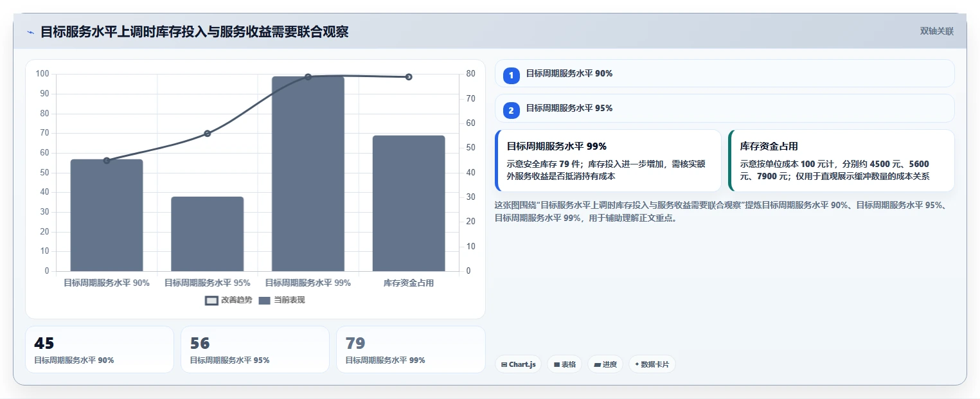Click the 表格 tag
This screenshot has width=980, height=399.
coord(564,364)
